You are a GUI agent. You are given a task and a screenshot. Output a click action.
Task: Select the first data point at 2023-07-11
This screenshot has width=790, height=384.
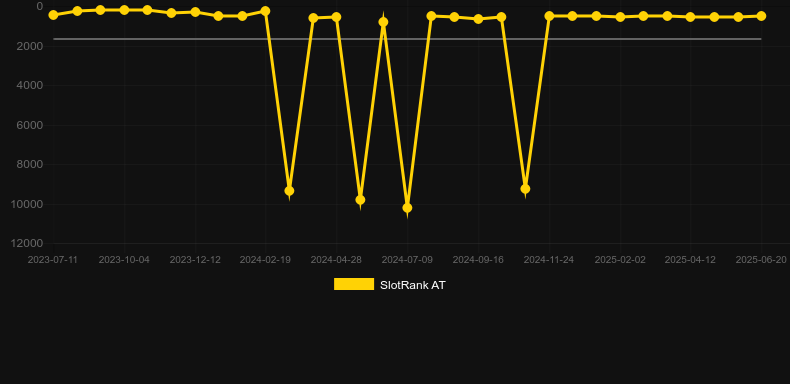point(53,15)
